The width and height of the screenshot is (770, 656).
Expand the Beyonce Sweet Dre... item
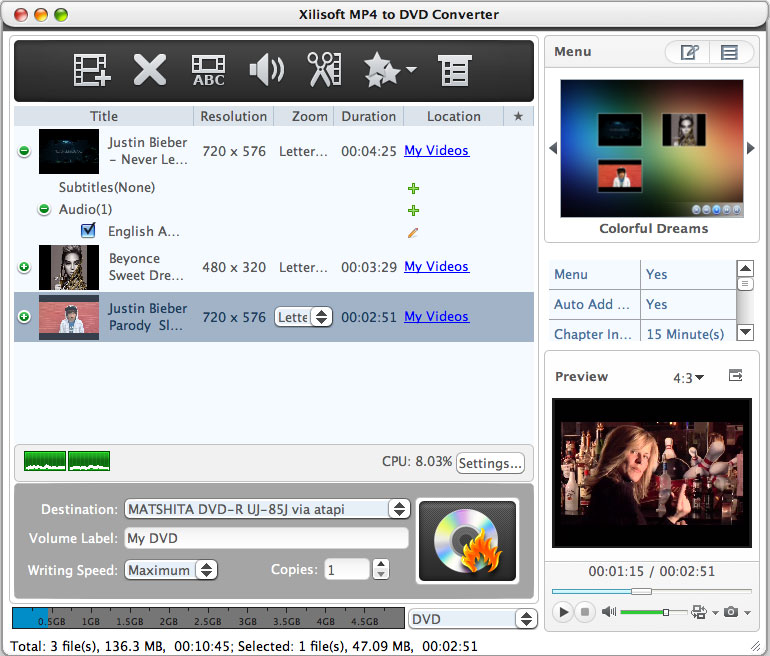24,267
